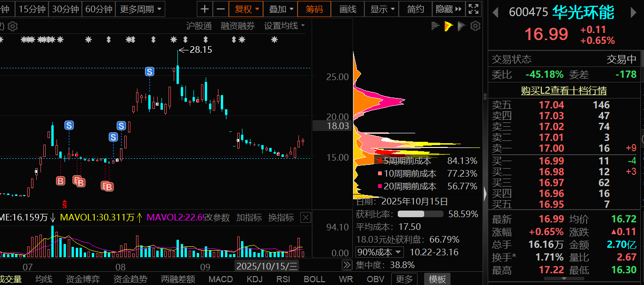Toggle 复权 price adjustment button
This screenshot has width=644, height=285.
point(247,9)
